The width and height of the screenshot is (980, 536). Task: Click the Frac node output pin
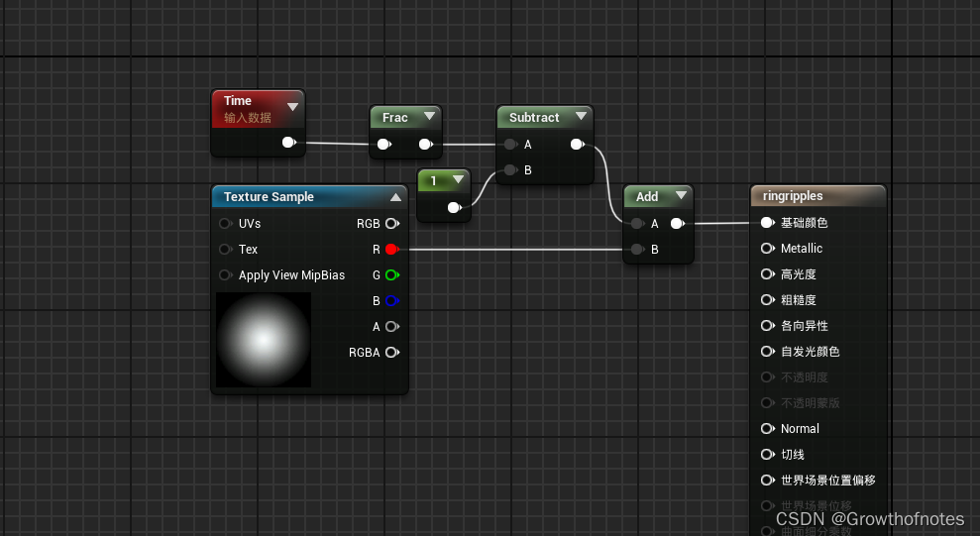[426, 145]
